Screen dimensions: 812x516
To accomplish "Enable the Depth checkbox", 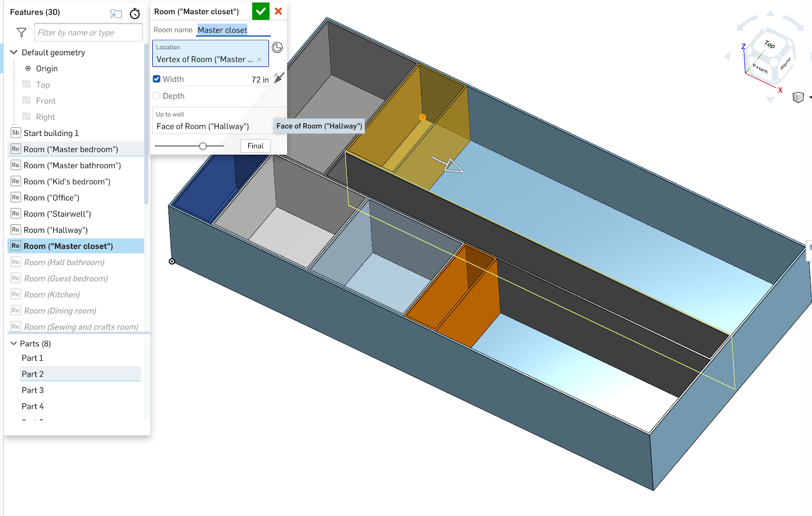I will (x=157, y=96).
